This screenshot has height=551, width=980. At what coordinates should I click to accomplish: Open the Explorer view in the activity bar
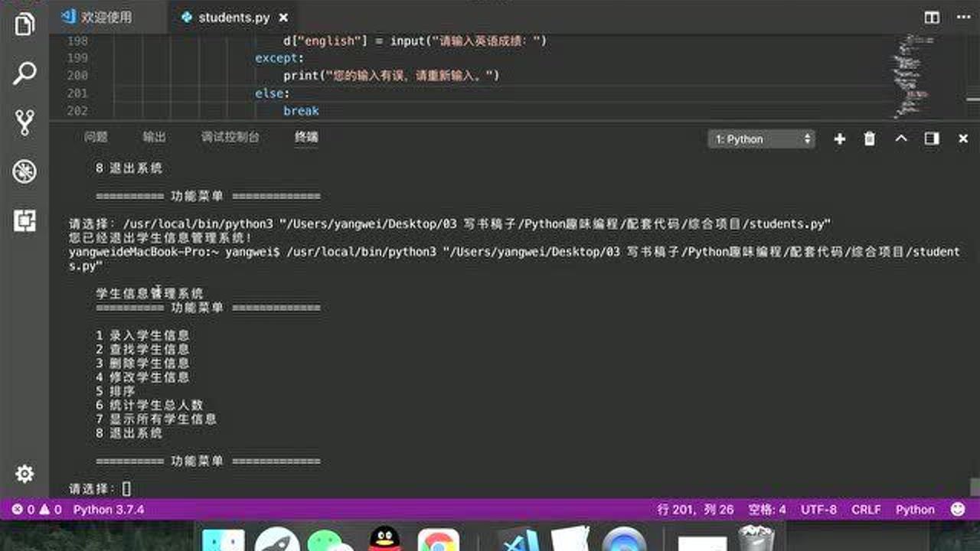click(25, 24)
